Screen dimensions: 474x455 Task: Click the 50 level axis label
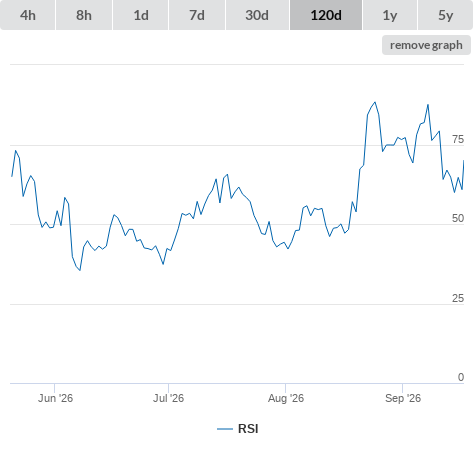pos(458,218)
